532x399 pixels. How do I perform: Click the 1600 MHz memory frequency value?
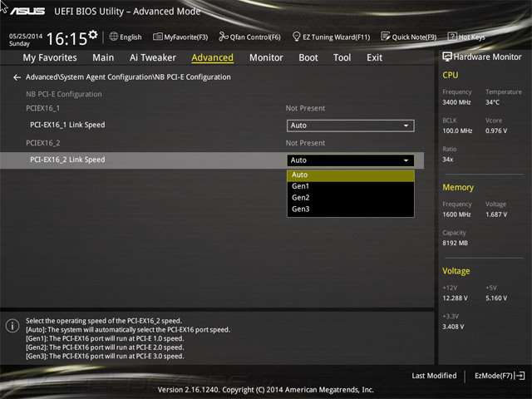tap(456, 214)
